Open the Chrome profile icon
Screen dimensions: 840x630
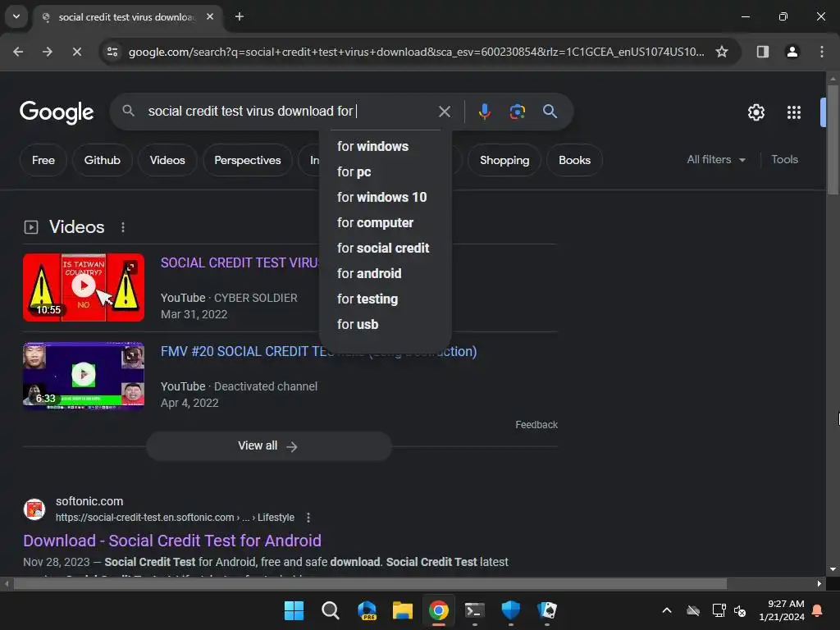pos(792,52)
